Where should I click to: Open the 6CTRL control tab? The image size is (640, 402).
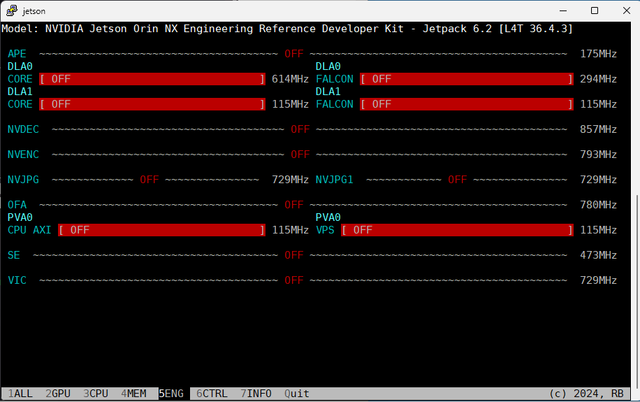click(x=213, y=394)
